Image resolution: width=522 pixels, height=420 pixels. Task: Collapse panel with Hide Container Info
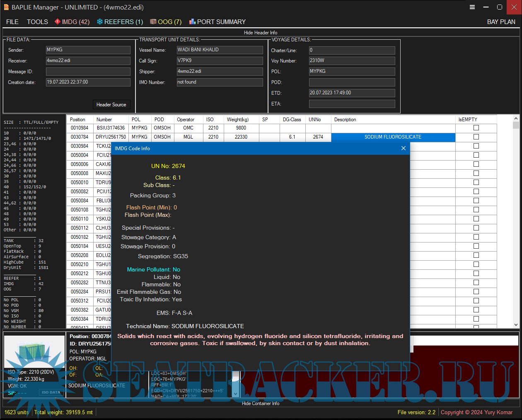pos(261,403)
